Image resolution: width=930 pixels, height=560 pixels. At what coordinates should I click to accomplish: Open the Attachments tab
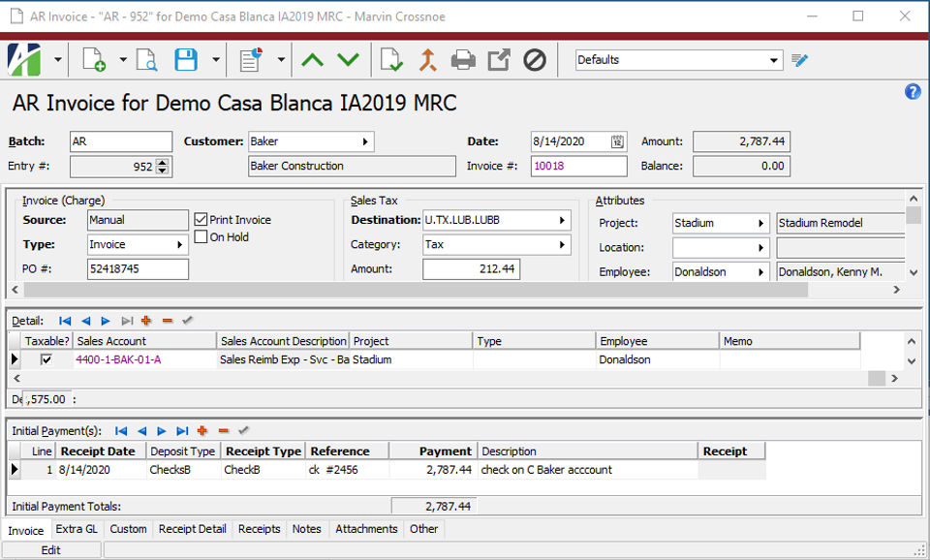(x=366, y=529)
